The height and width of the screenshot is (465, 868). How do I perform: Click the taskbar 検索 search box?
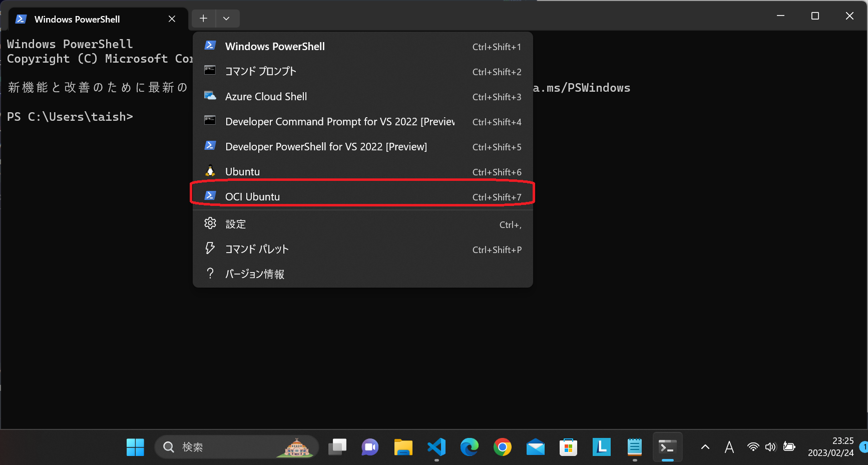(x=236, y=447)
